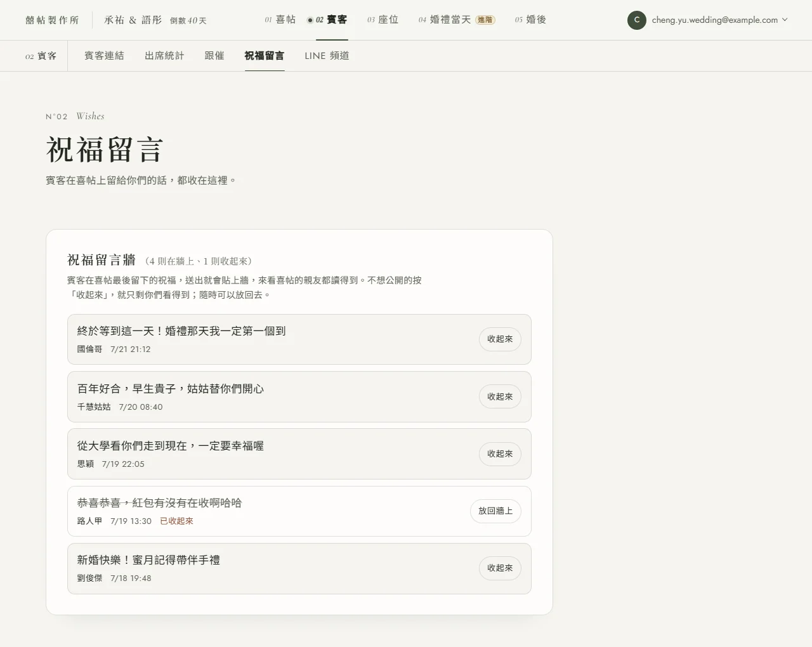Hide 劉俊傑's message with 收起來
This screenshot has height=647, width=812.
click(500, 568)
